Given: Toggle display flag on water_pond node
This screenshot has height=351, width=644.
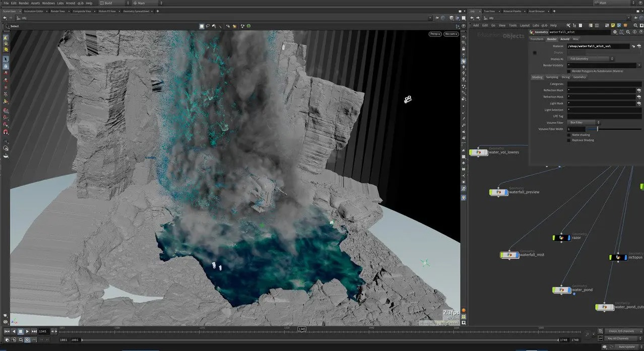Looking at the screenshot, I should [x=569, y=290].
